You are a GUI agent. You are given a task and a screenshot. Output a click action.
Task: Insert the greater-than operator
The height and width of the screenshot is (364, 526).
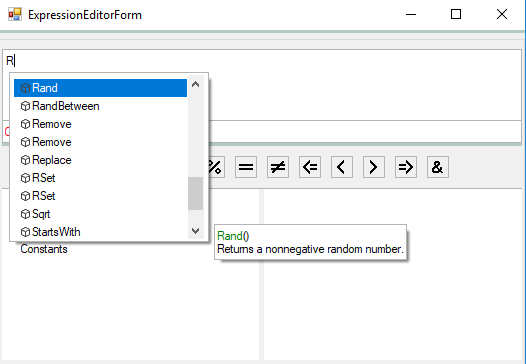tap(374, 167)
